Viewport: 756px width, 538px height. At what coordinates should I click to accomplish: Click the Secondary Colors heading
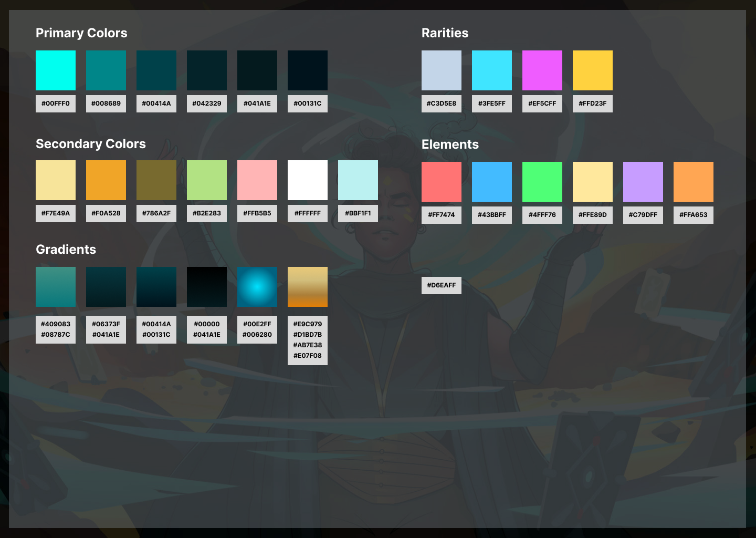tap(91, 144)
